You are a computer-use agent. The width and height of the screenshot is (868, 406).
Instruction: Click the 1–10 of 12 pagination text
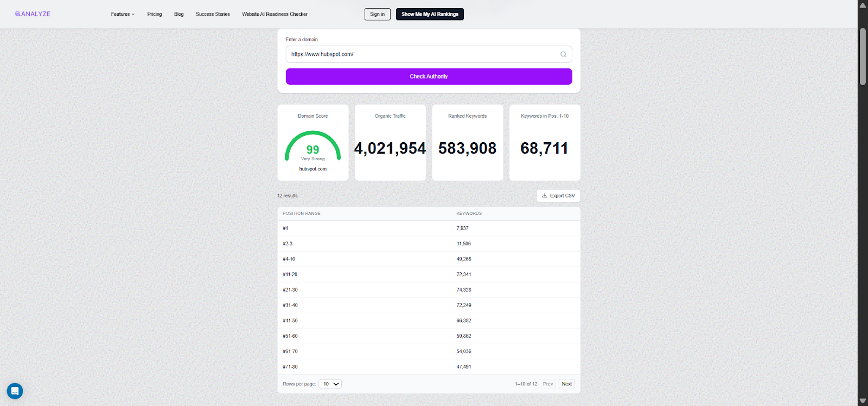point(526,384)
